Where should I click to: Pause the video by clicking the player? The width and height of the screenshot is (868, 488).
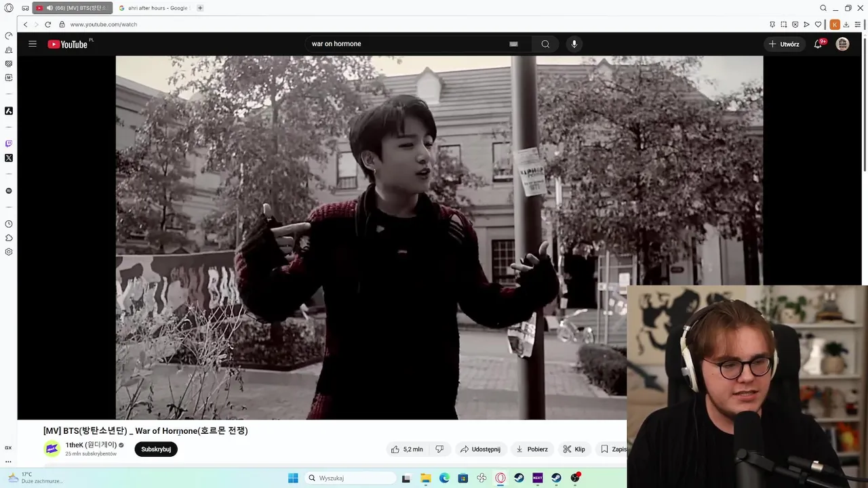click(439, 237)
